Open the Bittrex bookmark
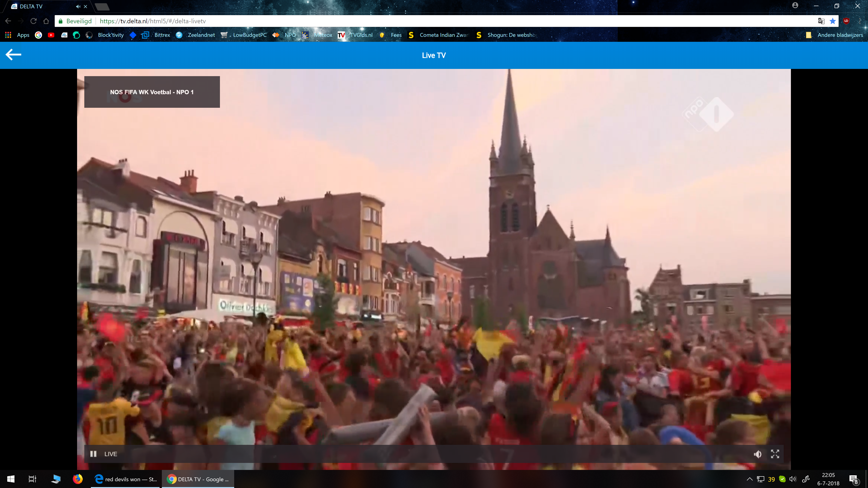 (162, 35)
